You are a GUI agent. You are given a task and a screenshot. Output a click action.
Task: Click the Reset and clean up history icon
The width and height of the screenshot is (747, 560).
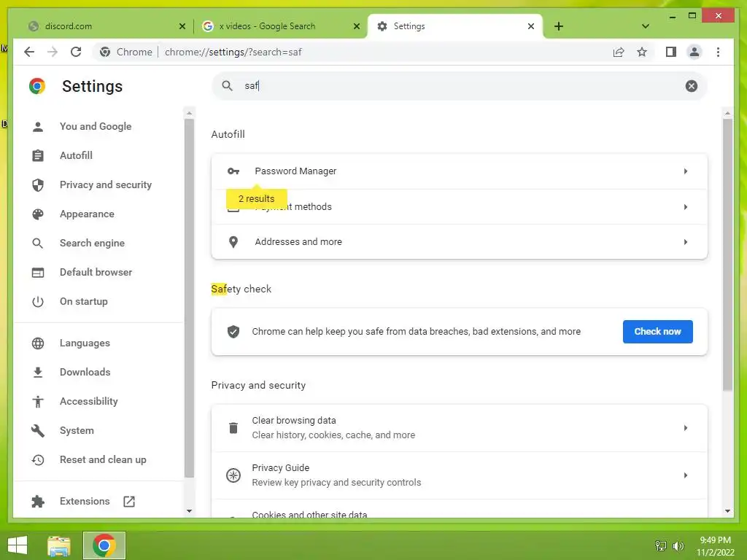pyautogui.click(x=38, y=459)
